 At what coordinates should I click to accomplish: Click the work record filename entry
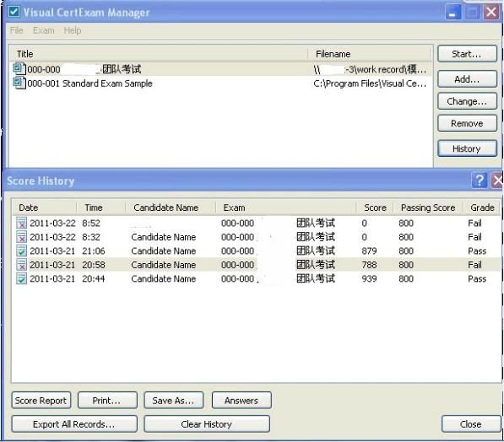click(x=370, y=69)
